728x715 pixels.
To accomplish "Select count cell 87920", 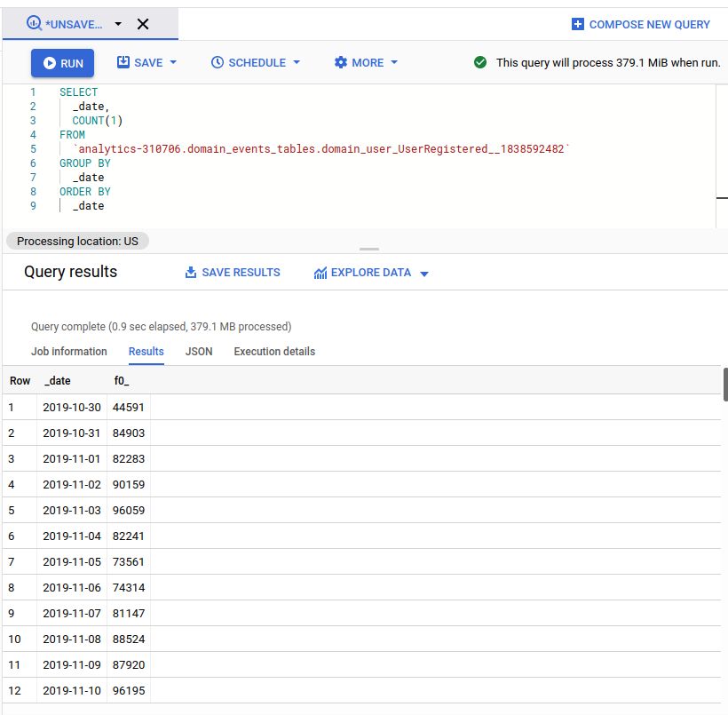I will 129,665.
